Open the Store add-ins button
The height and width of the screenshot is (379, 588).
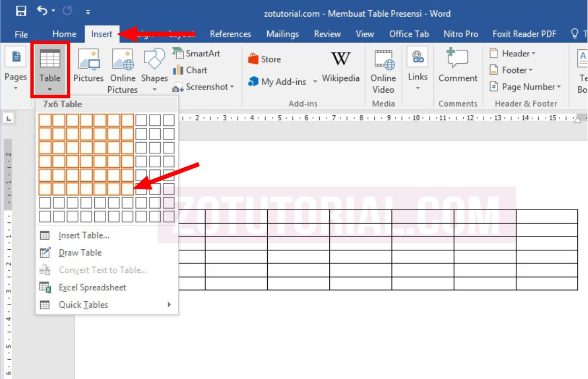[265, 60]
